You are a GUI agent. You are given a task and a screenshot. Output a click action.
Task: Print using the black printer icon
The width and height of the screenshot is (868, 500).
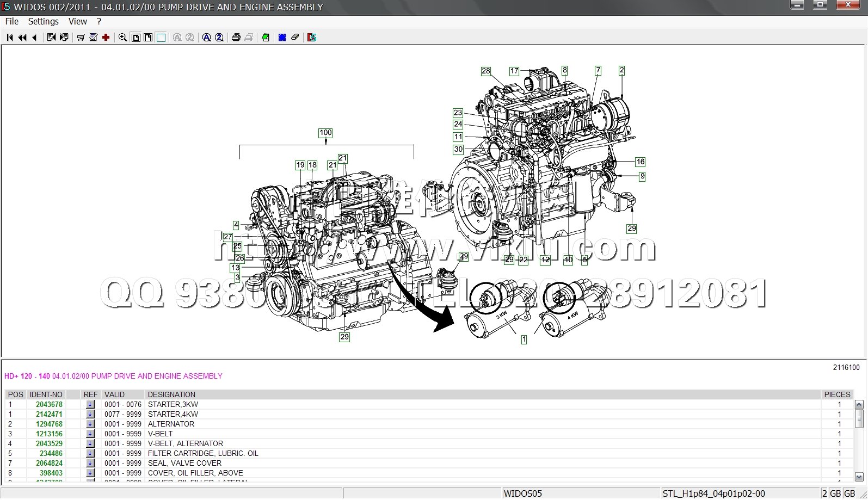[236, 38]
